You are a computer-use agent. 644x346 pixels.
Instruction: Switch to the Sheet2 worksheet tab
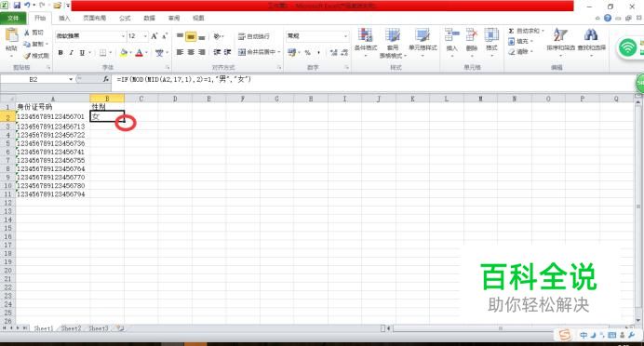(71, 328)
